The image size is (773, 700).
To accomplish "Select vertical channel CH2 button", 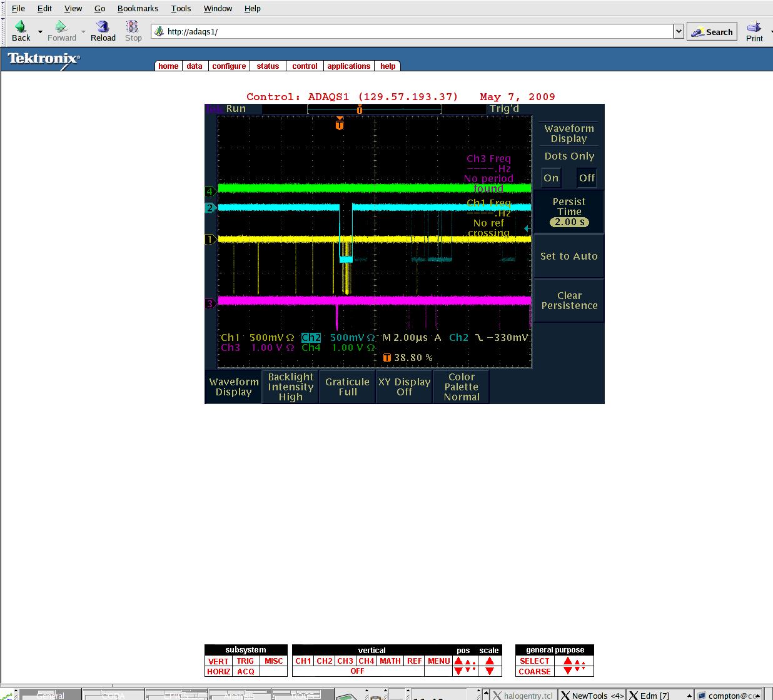I will click(325, 661).
